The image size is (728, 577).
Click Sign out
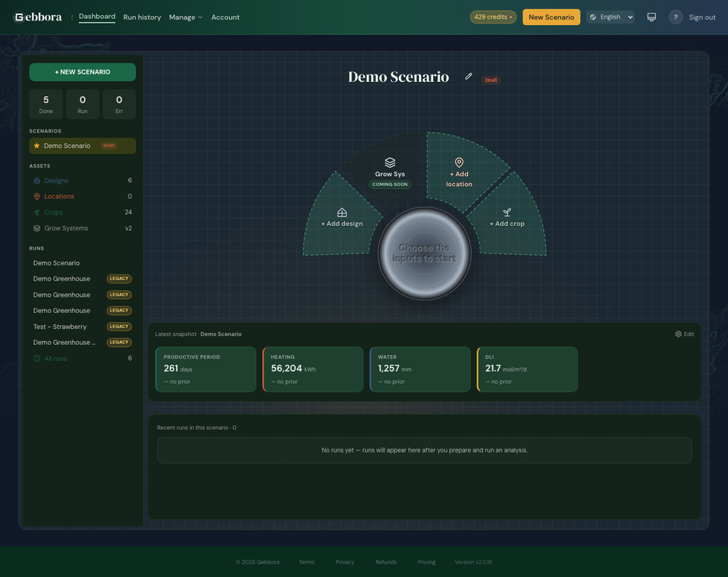[702, 17]
